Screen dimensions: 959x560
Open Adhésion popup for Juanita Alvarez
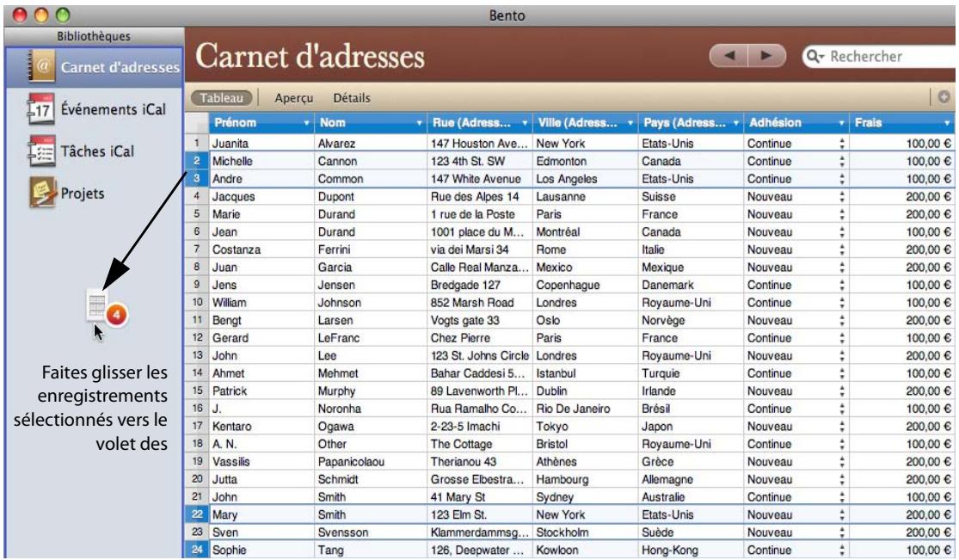[x=841, y=144]
